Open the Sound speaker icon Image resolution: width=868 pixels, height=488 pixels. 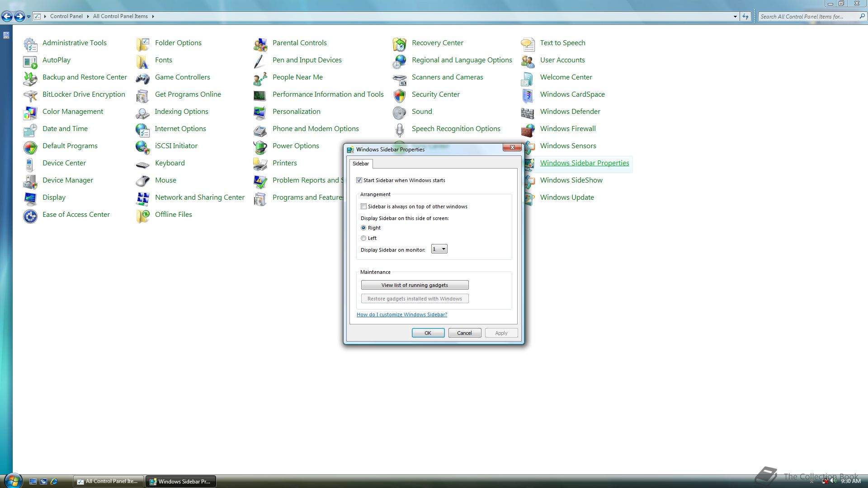[x=400, y=113]
